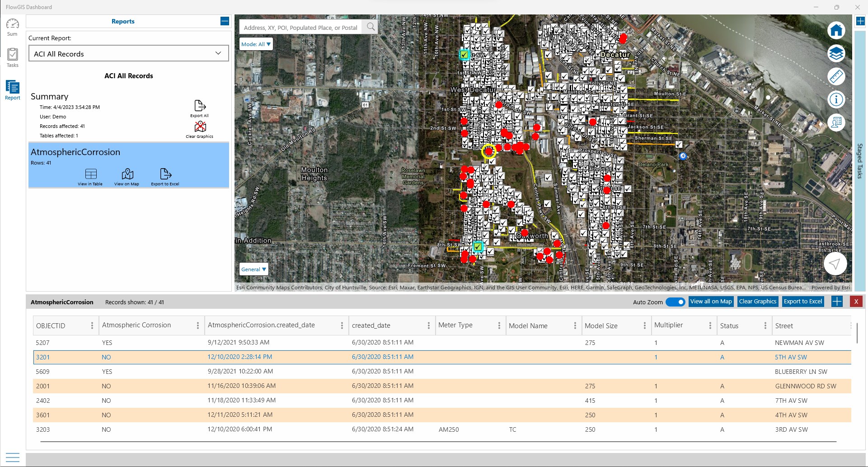This screenshot has height=467, width=868.
Task: Click the lone map checkbox right of Sherman St SE
Action: pyautogui.click(x=679, y=144)
